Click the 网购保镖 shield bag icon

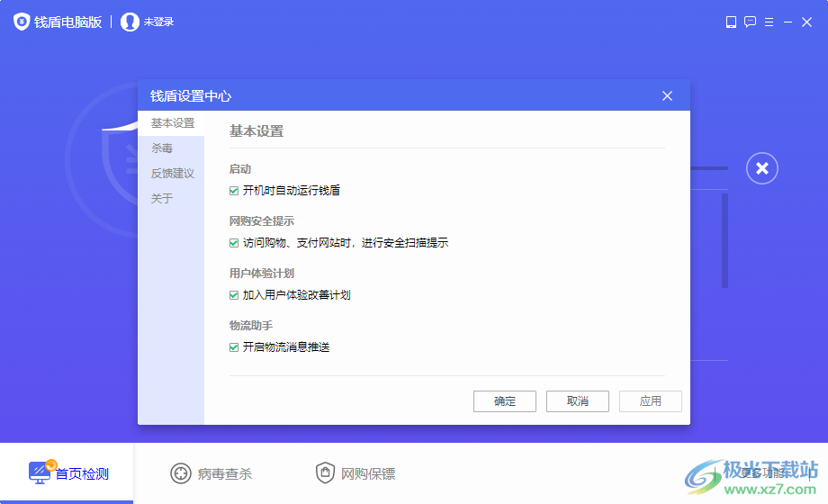coord(325,472)
